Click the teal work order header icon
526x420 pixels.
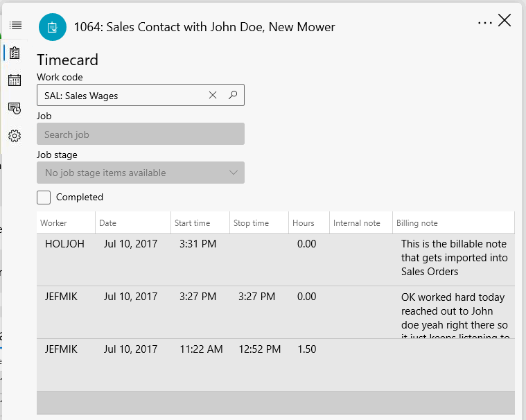coord(53,27)
